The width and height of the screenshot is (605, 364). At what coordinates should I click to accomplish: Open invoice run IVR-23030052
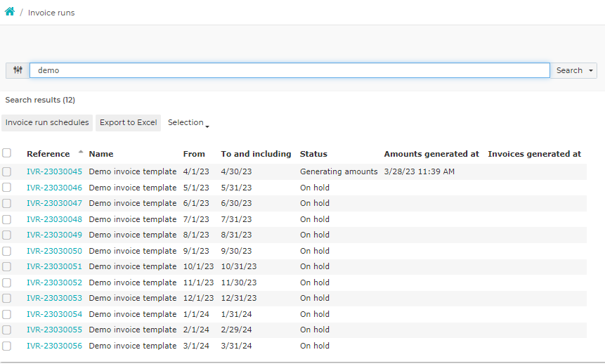point(54,282)
